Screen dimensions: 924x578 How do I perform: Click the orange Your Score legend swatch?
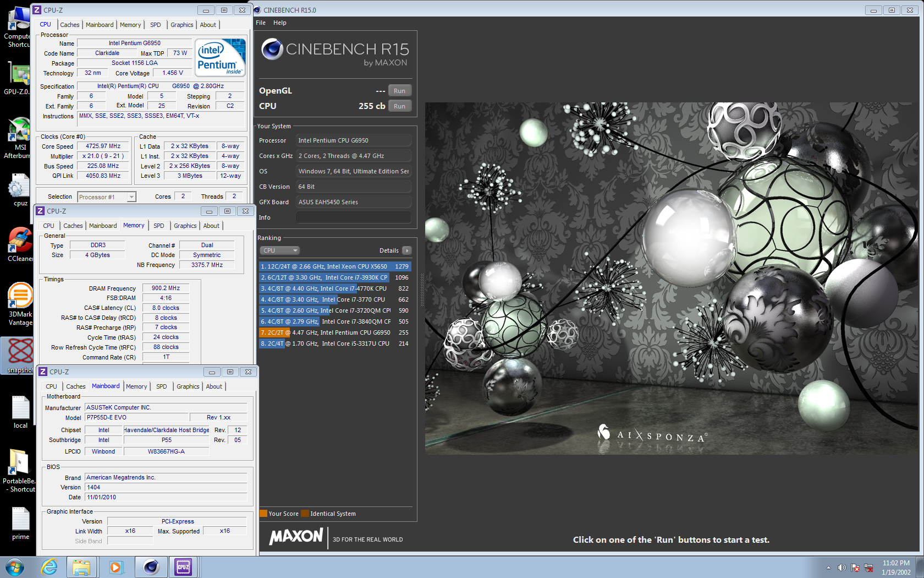tap(263, 514)
